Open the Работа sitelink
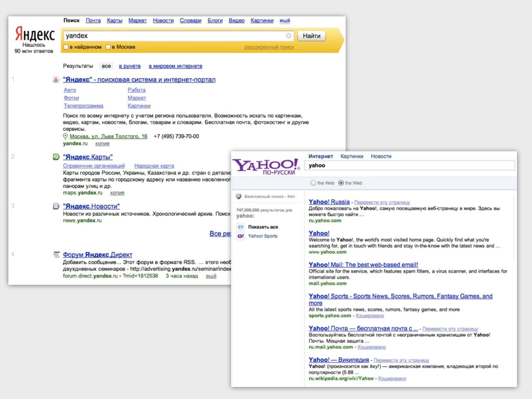The width and height of the screenshot is (532, 399). point(137,90)
